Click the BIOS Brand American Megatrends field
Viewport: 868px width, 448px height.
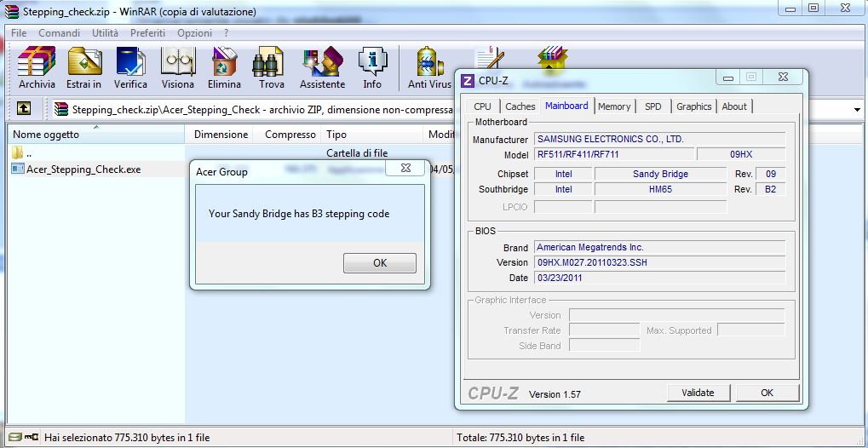[x=659, y=247]
